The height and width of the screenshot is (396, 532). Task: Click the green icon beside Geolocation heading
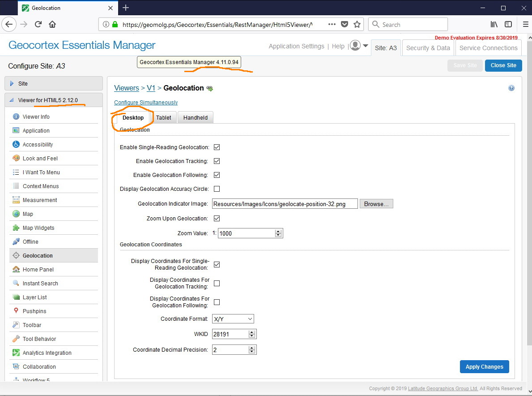tap(210, 89)
